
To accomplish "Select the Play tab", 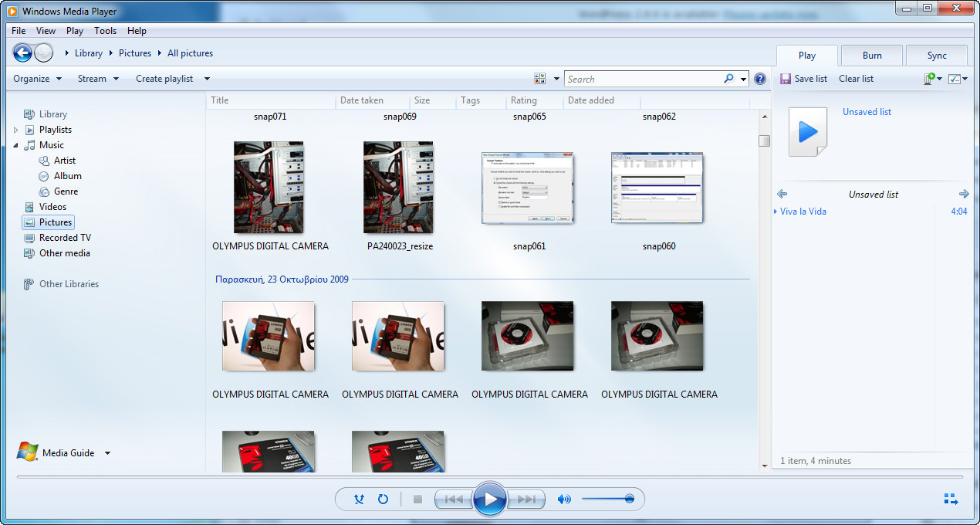I will [807, 56].
